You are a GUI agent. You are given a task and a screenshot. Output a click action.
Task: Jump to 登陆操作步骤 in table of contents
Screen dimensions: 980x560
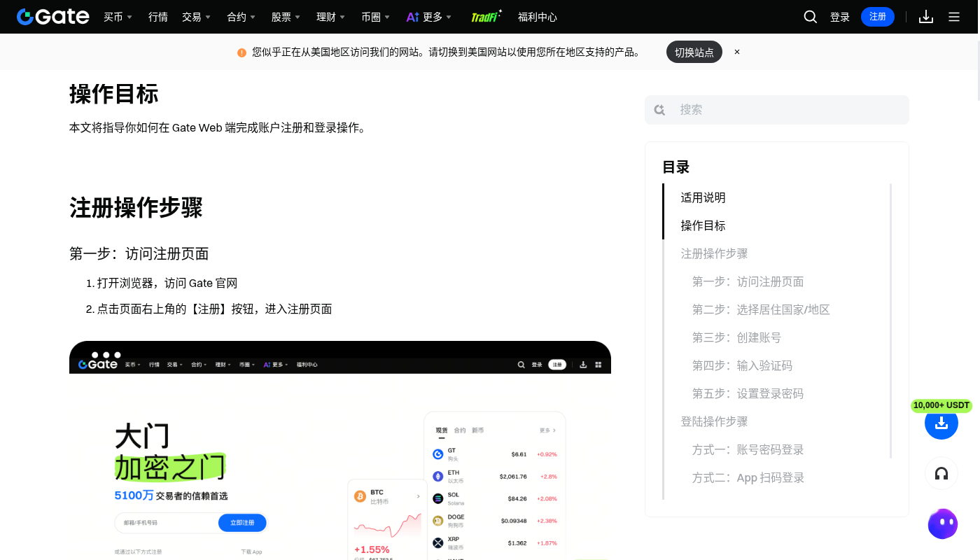click(x=714, y=421)
